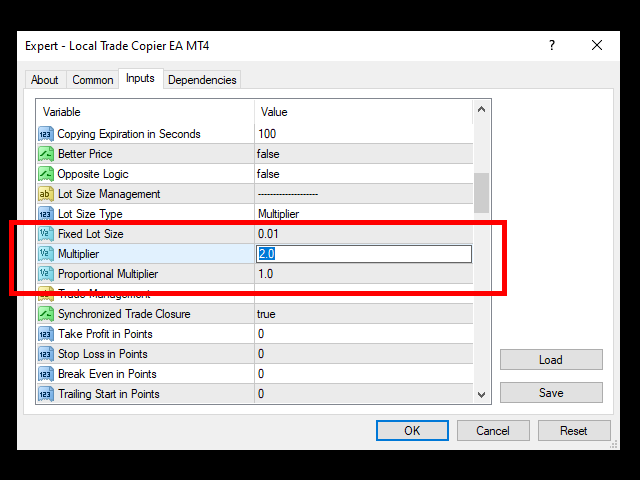Select the Inputs tab
This screenshot has width=640, height=480.
tap(140, 78)
